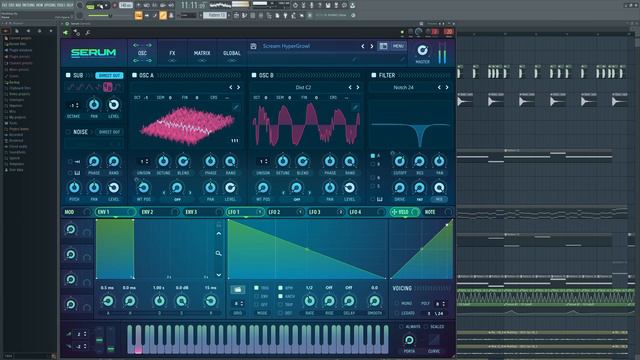This screenshot has height=360, width=640.
Task: Click the Serum logo
Action: 93,53
